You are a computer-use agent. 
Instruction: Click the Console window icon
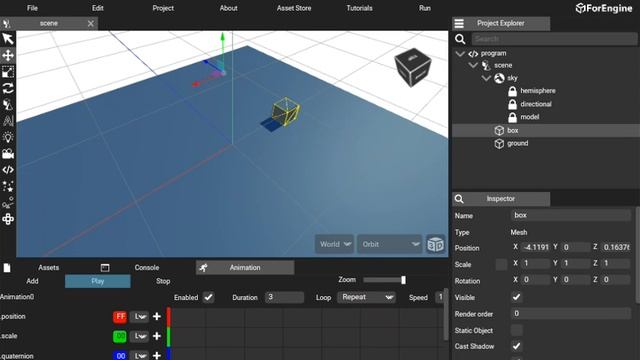pos(105,268)
